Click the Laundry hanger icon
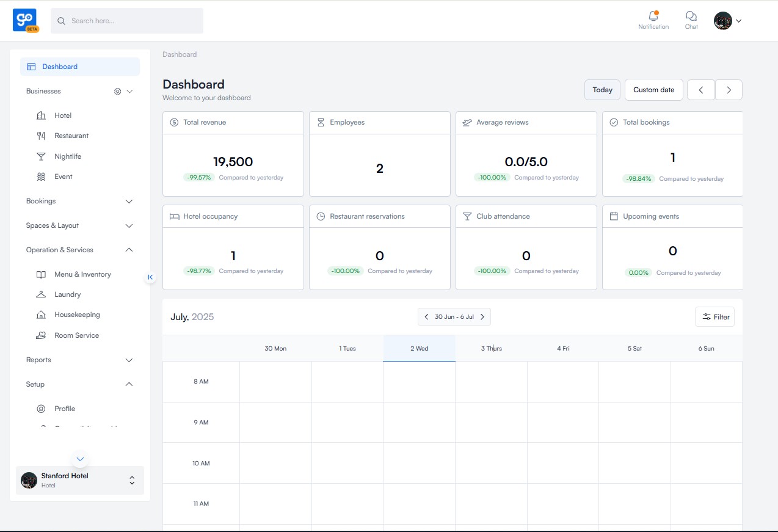 tap(41, 294)
